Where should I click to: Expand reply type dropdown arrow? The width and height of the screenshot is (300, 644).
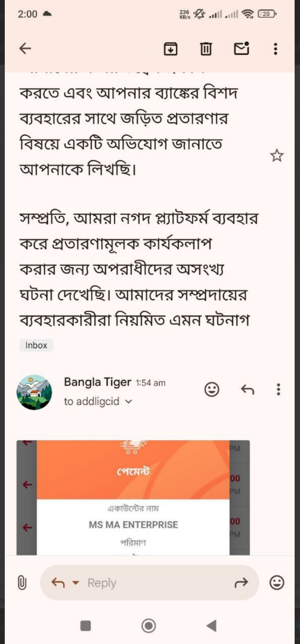pos(75,583)
